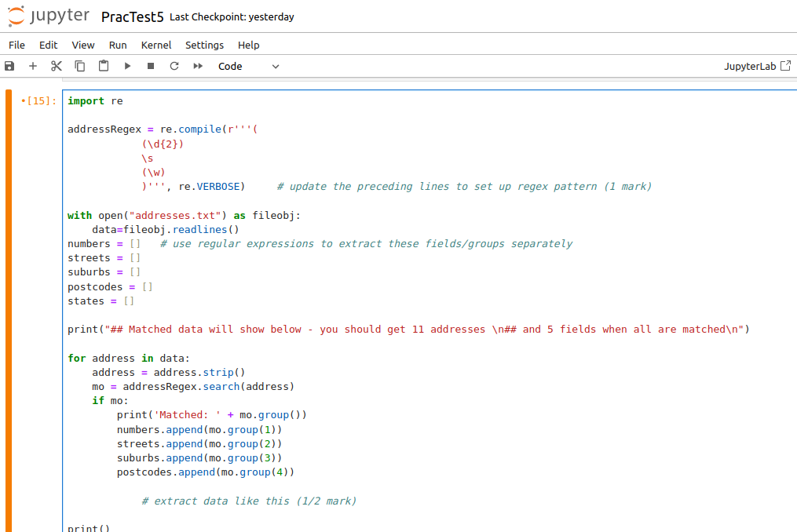Click the update preceding lines regex comment
Viewport: 797px width, 532px height.
(464, 187)
